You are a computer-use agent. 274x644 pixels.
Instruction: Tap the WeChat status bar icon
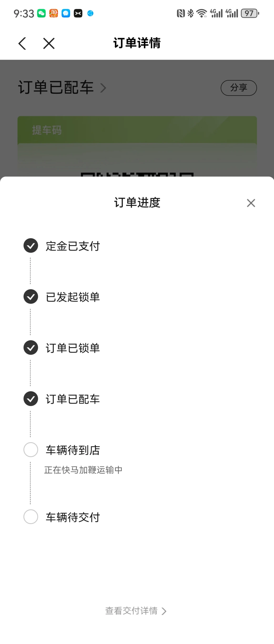tap(41, 13)
